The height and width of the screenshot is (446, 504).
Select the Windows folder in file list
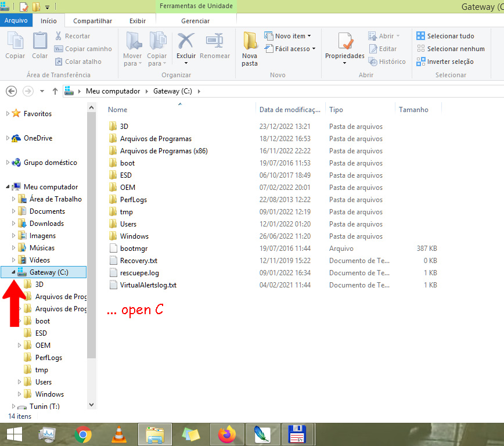[x=134, y=236]
